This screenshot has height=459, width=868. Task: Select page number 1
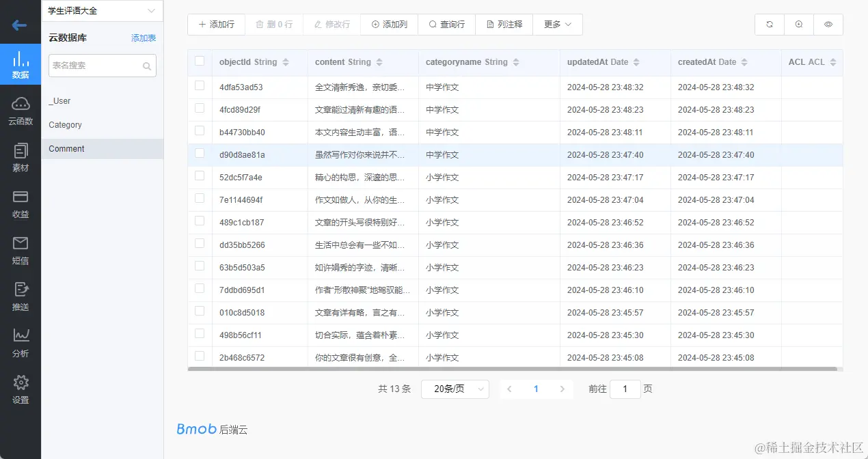tap(536, 389)
